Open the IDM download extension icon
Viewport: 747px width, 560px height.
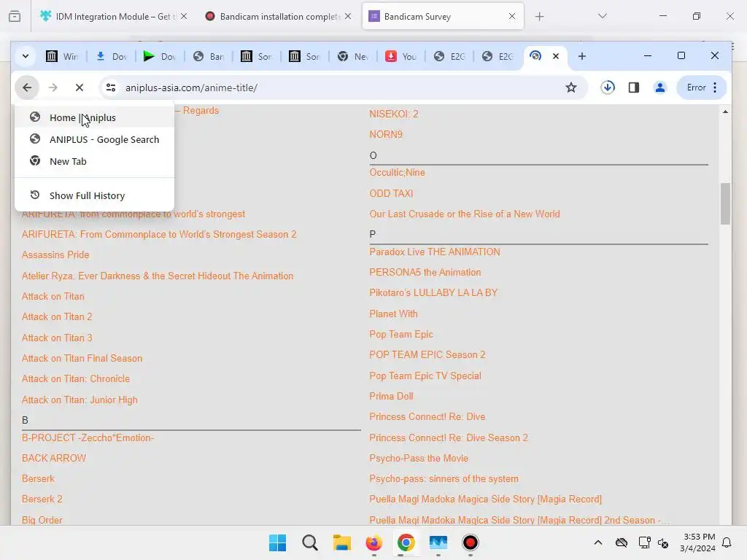[x=608, y=87]
